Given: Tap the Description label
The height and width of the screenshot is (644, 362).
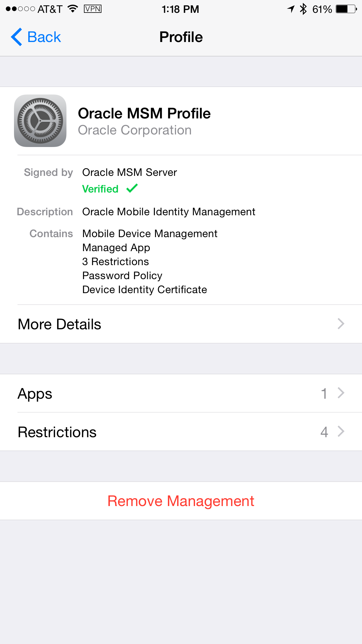Looking at the screenshot, I should 45,212.
